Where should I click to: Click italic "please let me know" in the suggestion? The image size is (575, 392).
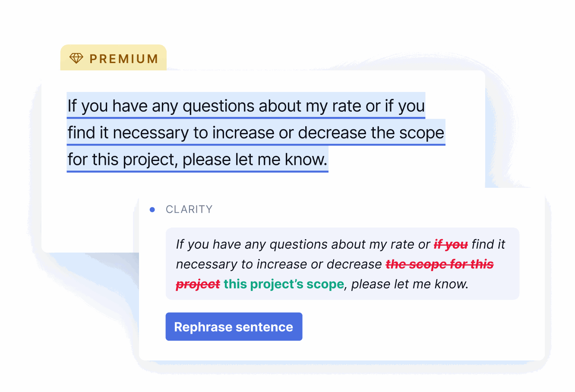click(409, 284)
